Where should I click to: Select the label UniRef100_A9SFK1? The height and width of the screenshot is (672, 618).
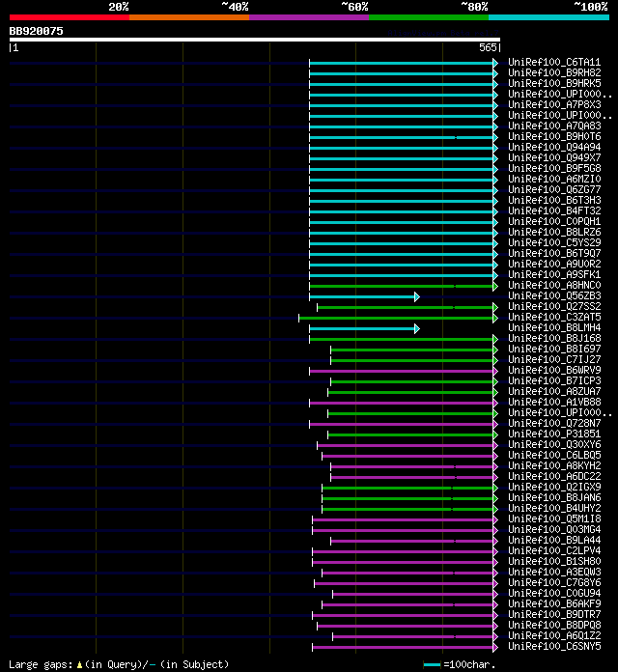554,274
